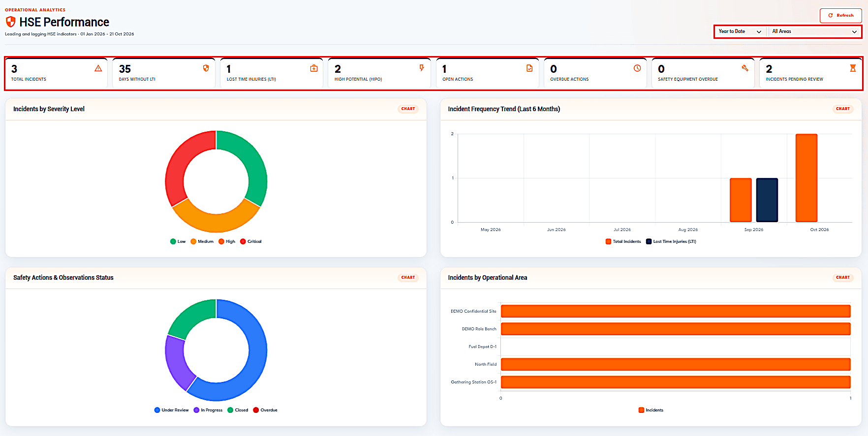The height and width of the screenshot is (436, 868).
Task: Toggle the Low severity legend item
Action: [178, 241]
